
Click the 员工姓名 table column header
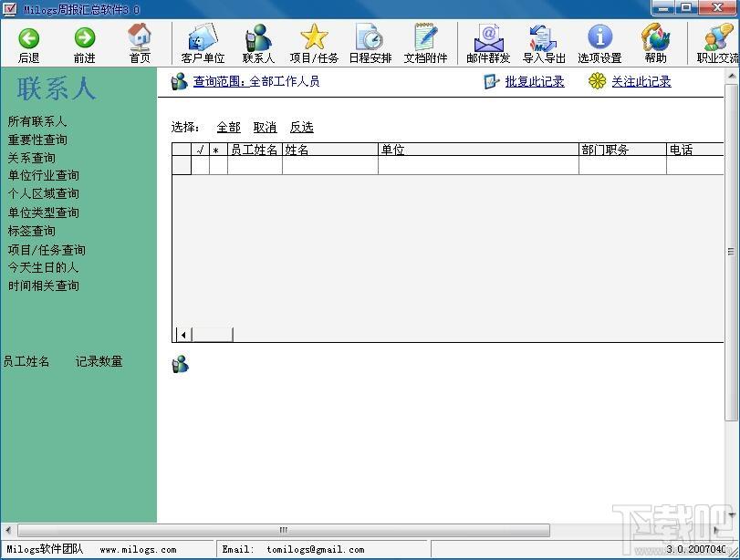pos(255,149)
